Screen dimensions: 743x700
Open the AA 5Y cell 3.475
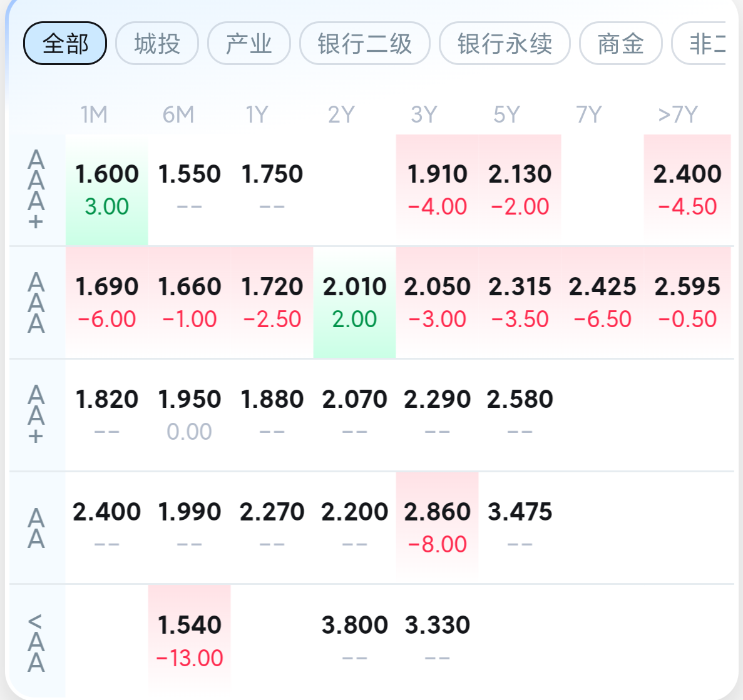tap(520, 527)
